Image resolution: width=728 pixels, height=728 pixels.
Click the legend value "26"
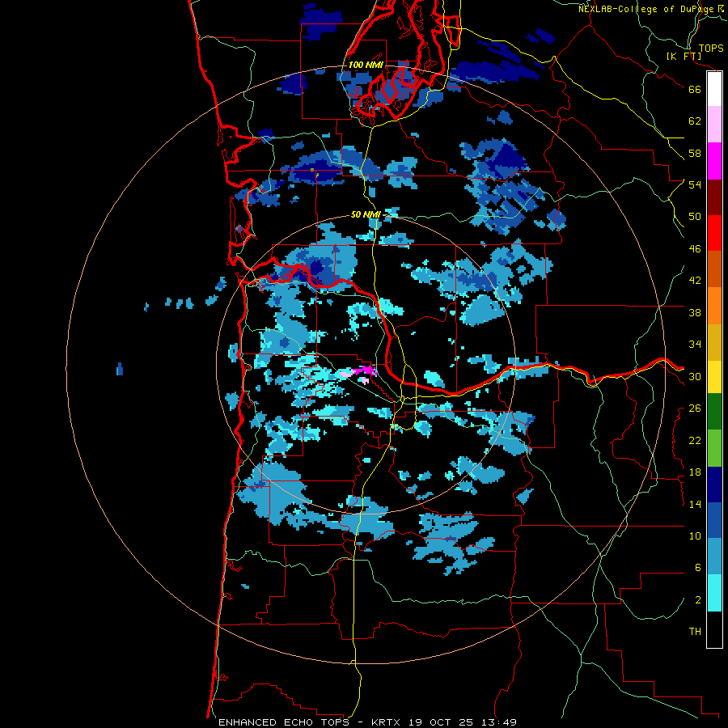[x=695, y=408]
